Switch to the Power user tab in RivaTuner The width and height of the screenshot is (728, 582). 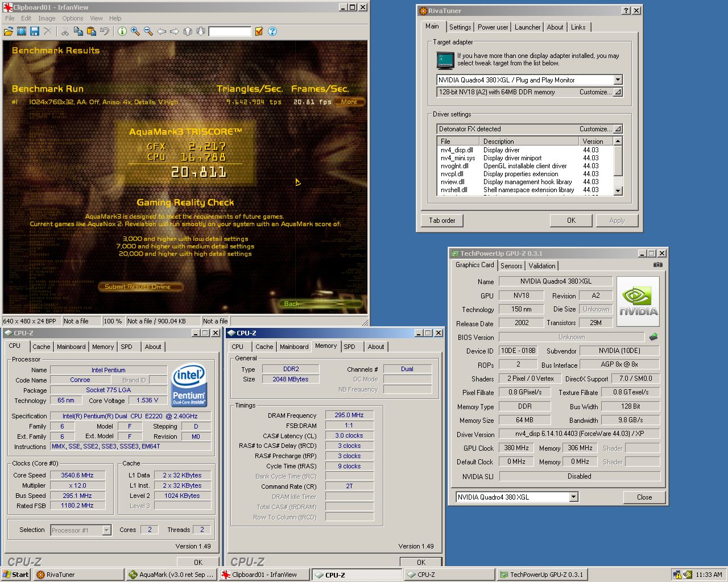pyautogui.click(x=493, y=27)
